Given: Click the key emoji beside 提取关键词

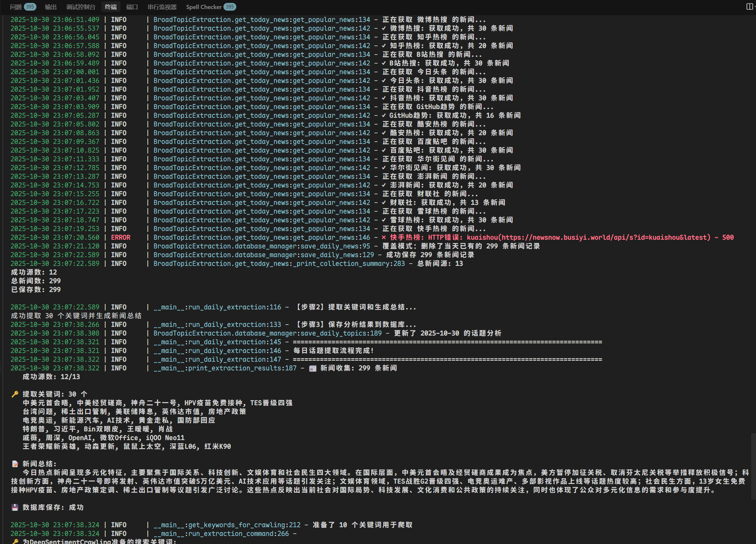Looking at the screenshot, I should 15,394.
